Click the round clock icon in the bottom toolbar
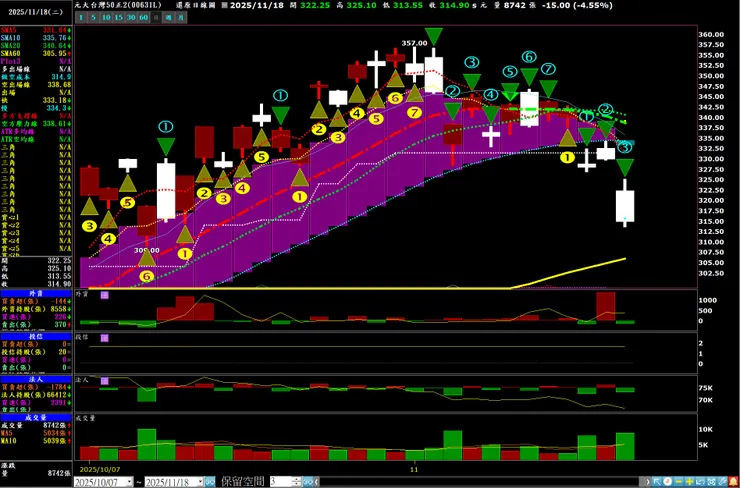The height and width of the screenshot is (488, 740). tap(668, 482)
